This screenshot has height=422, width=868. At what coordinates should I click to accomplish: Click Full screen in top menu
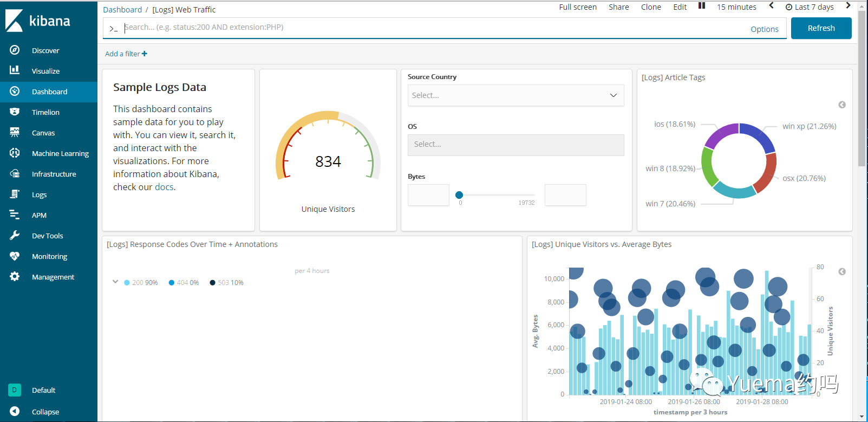coord(578,7)
